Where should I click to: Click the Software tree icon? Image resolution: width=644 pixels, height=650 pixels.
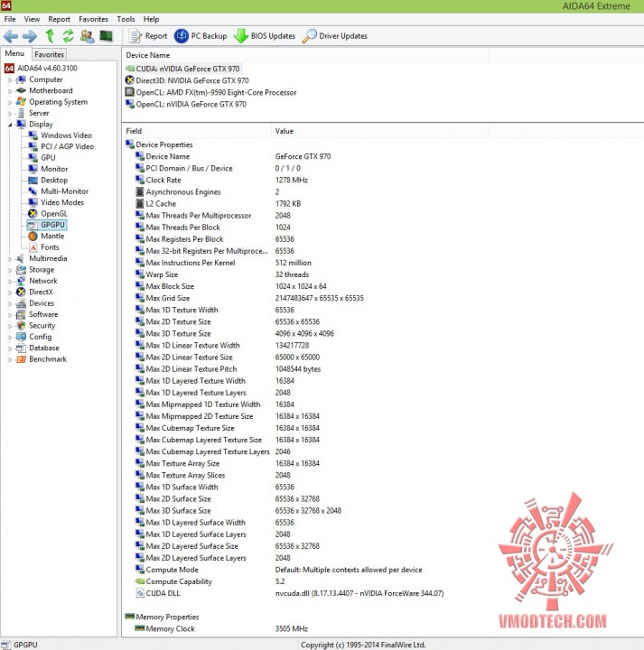point(21,315)
